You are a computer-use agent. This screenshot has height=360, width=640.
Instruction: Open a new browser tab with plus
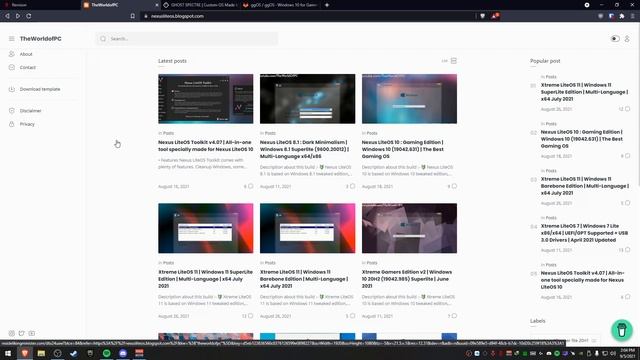pos(327,5)
